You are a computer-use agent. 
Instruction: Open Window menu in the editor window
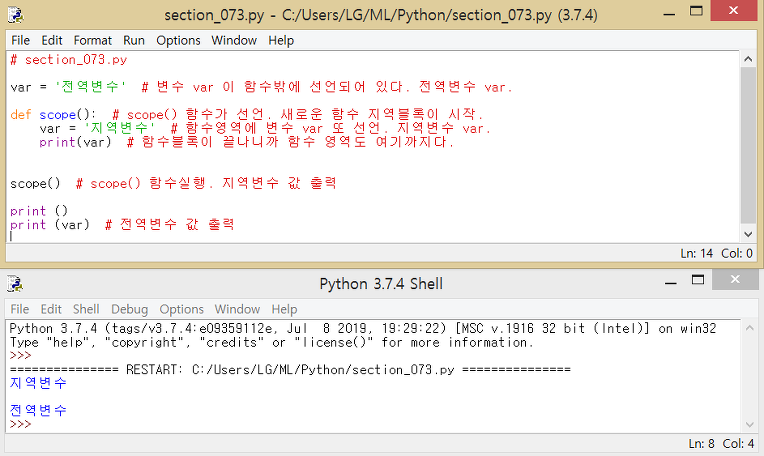click(234, 40)
